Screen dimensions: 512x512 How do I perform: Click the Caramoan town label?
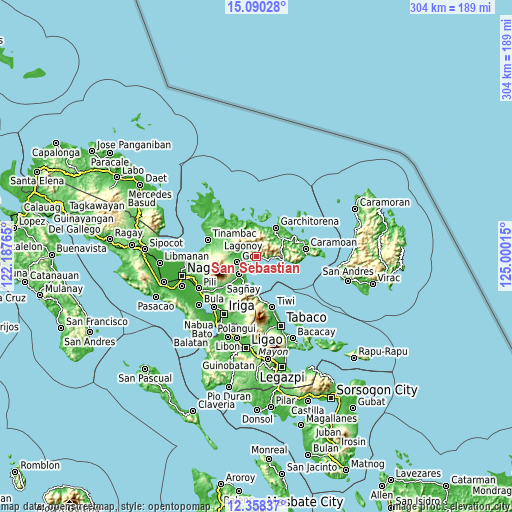coord(334,242)
